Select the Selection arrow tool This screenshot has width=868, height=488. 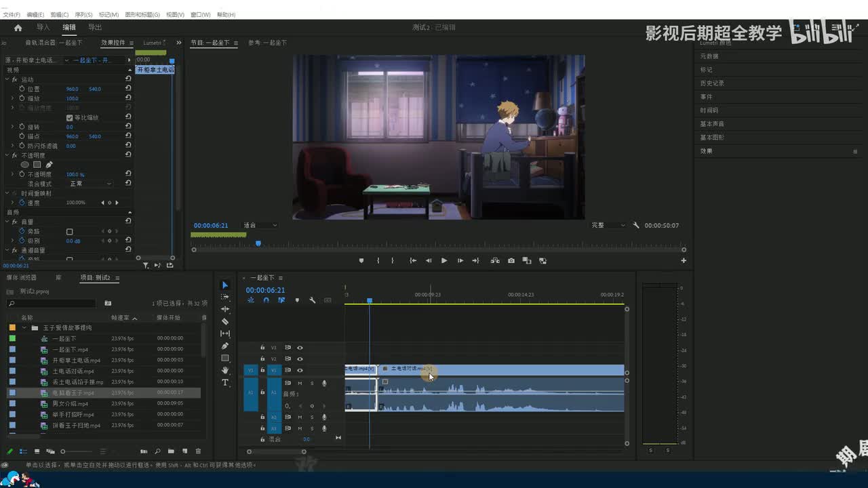pyautogui.click(x=225, y=285)
